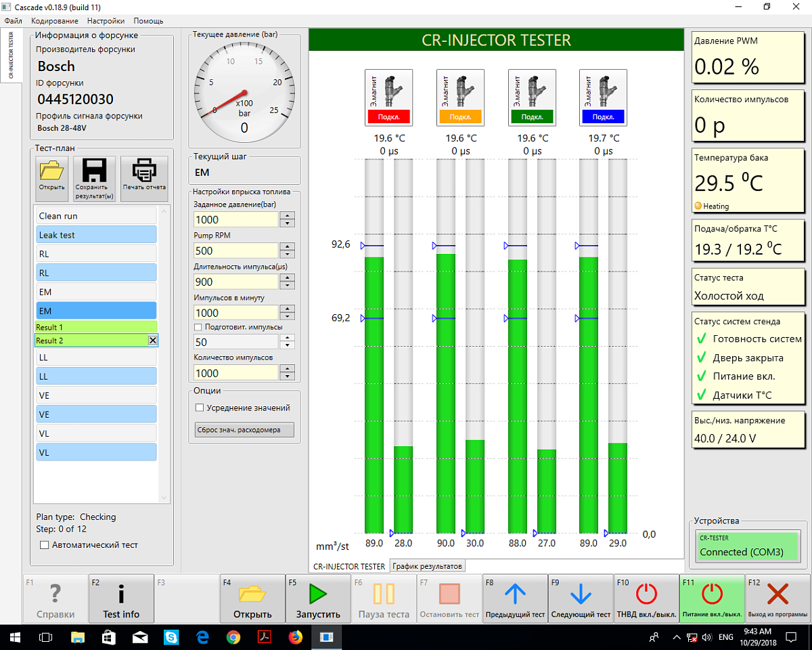Viewport: 812px width, 650px height.
Task: Select Clean run test step
Action: click(x=96, y=216)
